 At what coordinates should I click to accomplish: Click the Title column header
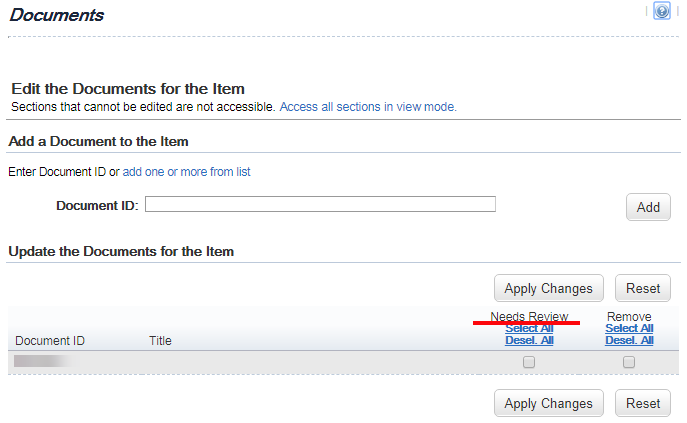160,341
